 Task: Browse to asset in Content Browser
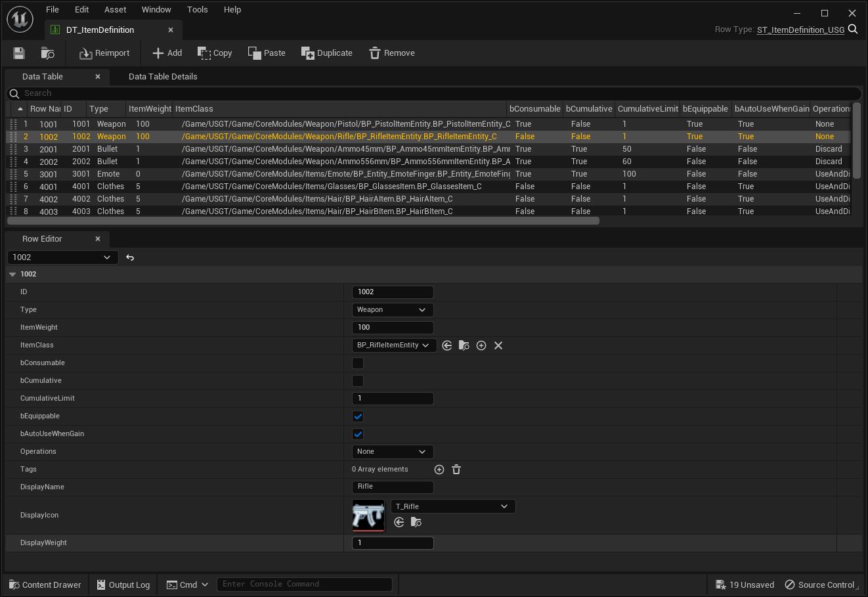47,53
